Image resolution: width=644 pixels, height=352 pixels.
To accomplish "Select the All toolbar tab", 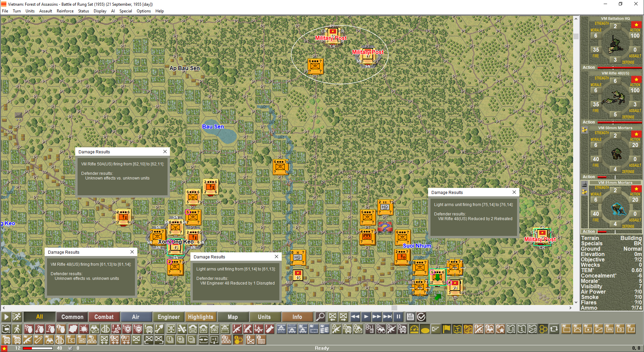I will tap(40, 317).
